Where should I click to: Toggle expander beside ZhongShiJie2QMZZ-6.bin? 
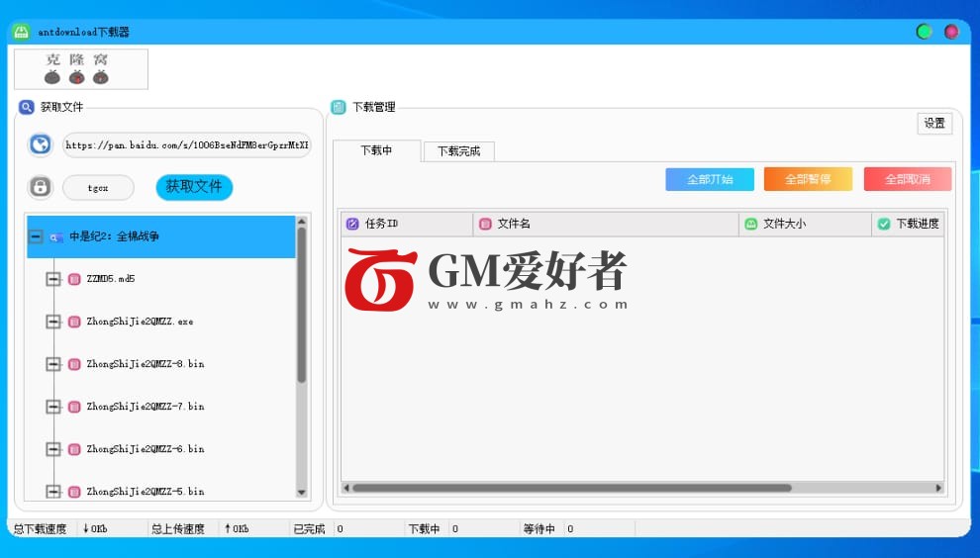click(x=53, y=449)
